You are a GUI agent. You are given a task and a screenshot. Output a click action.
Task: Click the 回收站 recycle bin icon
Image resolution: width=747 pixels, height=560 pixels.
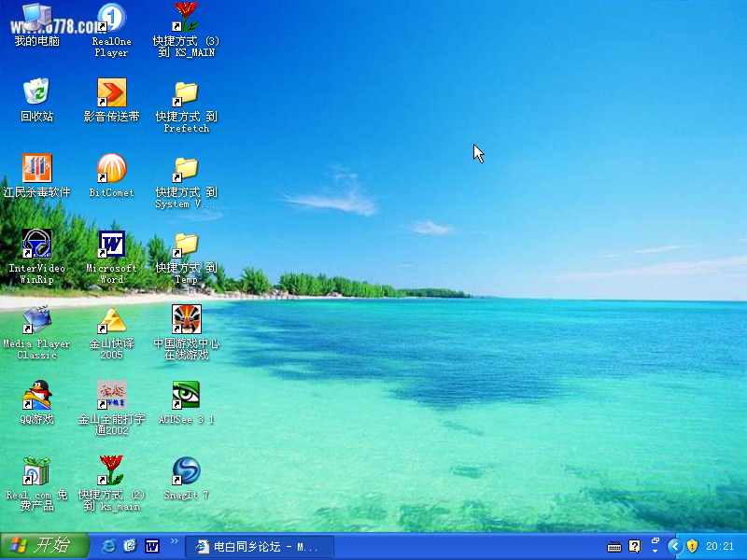(x=36, y=92)
